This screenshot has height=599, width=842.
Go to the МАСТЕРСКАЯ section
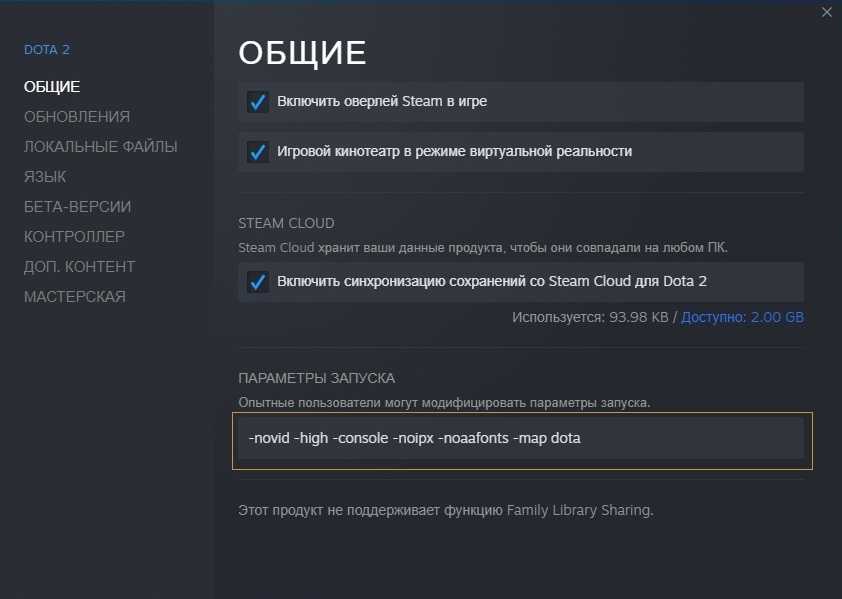click(x=75, y=297)
